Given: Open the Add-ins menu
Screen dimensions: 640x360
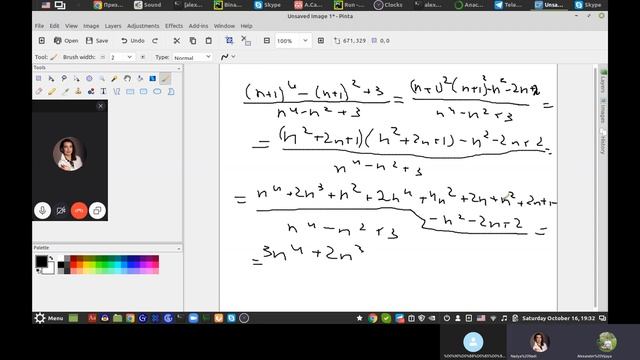Looking at the screenshot, I should click(198, 26).
